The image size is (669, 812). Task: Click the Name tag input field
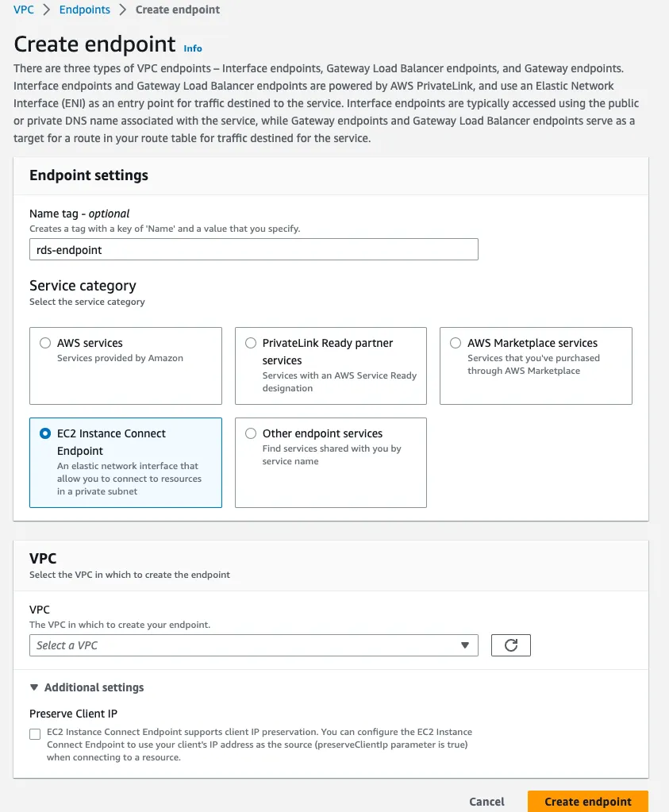[253, 249]
